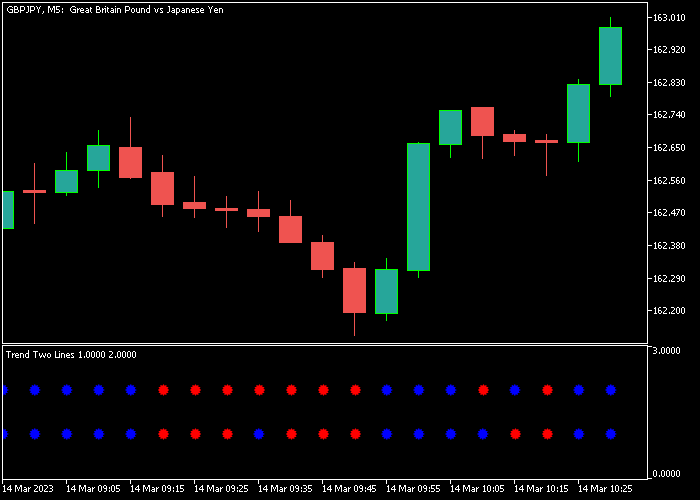Image resolution: width=700 pixels, height=500 pixels.
Task: Click the 162.560 price level
Action: tap(668, 180)
